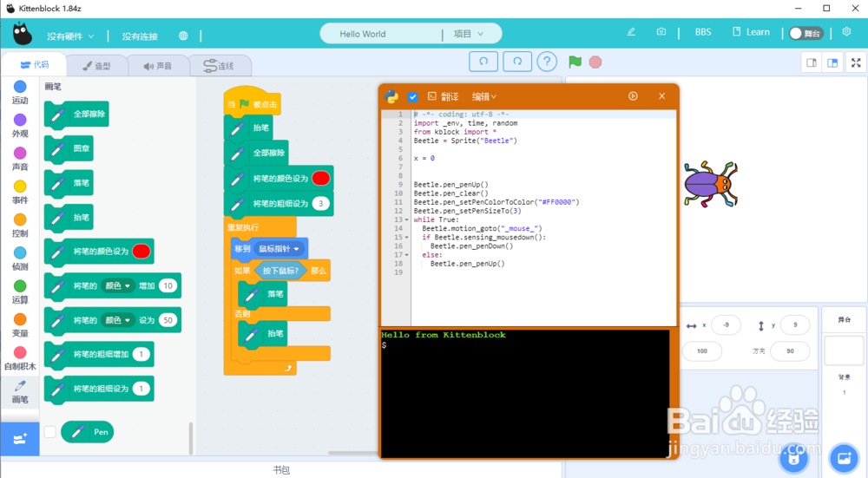The width and height of the screenshot is (868, 478).
Task: Open the add extension button
Action: click(20, 439)
